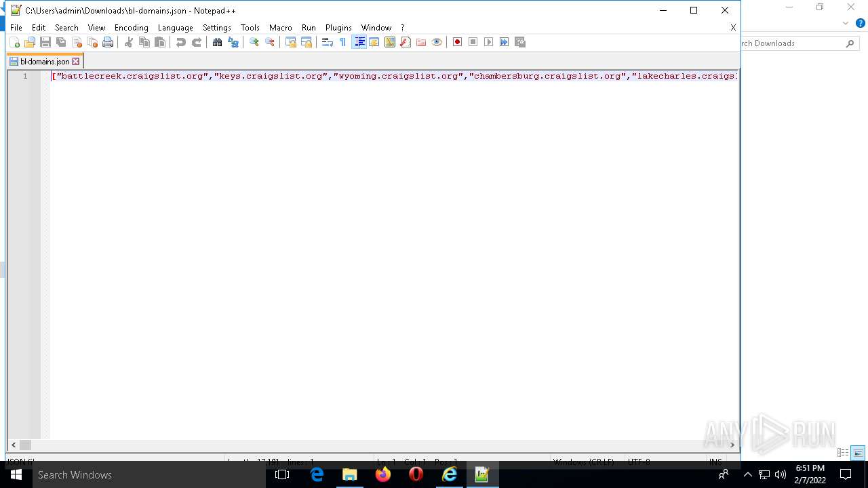The image size is (868, 488).
Task: Toggle synchronize vertical scrolling
Action: pyautogui.click(x=291, y=42)
